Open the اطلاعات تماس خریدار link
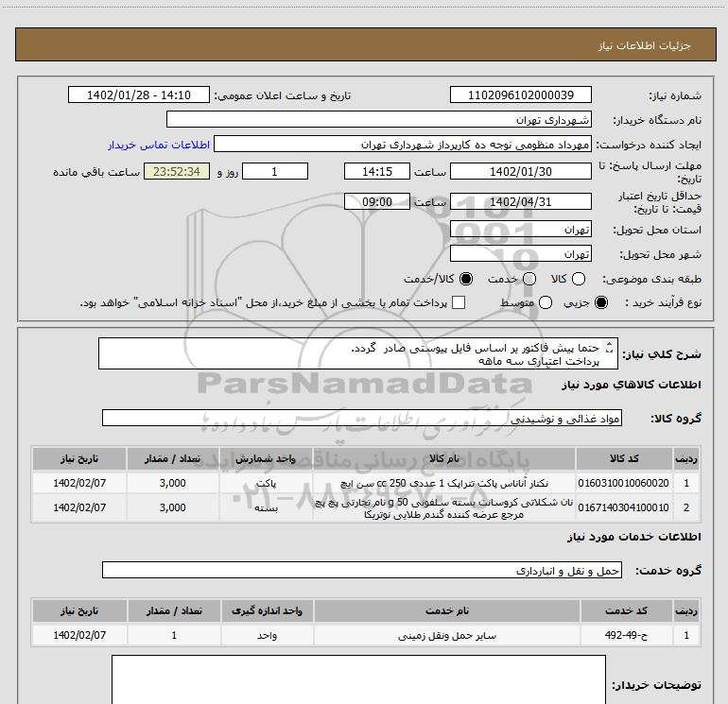Image resolution: width=728 pixels, height=704 pixels. 159,145
